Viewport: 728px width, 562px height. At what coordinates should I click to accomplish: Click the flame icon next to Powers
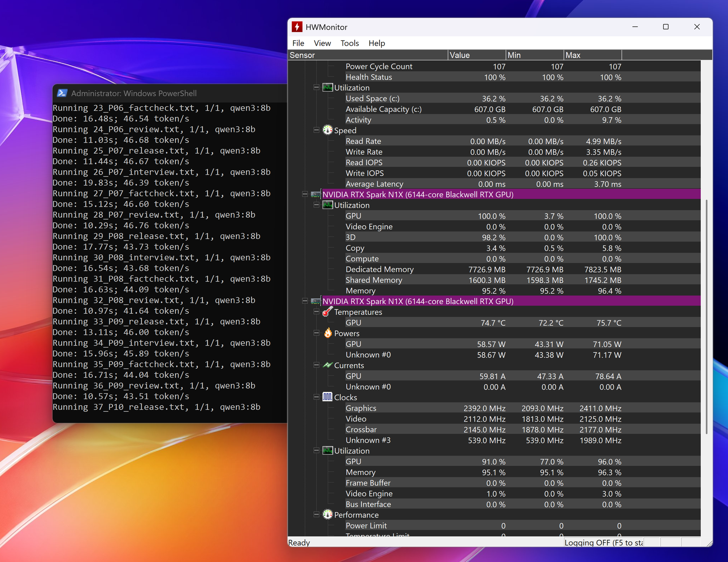(328, 333)
